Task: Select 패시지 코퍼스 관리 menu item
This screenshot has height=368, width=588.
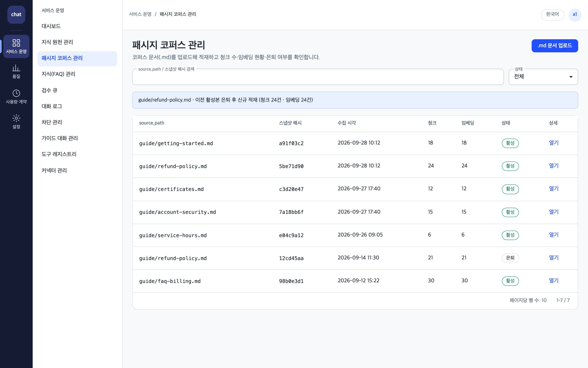Action: tap(77, 58)
